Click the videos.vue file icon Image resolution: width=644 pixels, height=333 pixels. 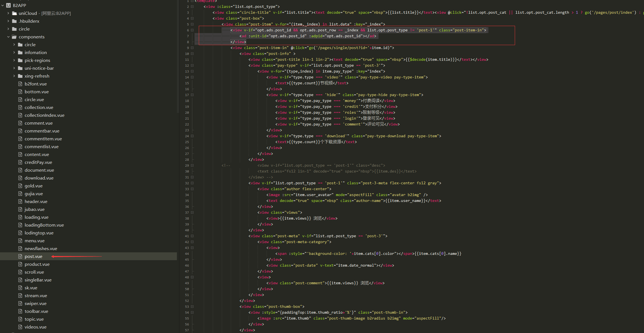20,327
